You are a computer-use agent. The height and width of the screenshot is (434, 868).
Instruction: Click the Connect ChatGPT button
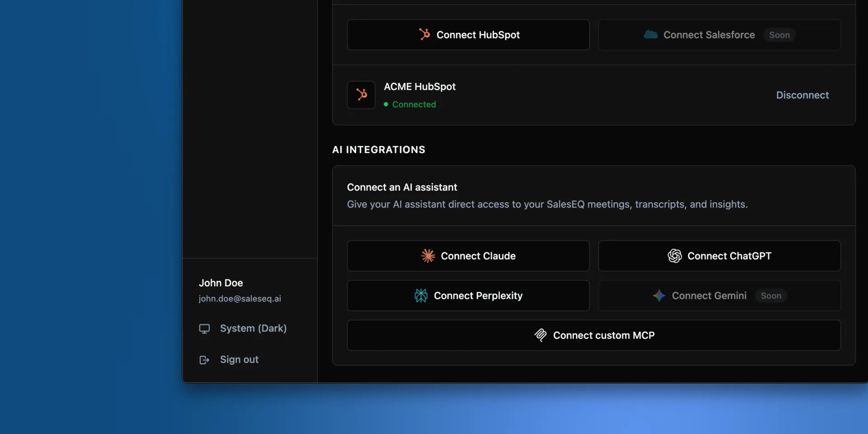(719, 256)
